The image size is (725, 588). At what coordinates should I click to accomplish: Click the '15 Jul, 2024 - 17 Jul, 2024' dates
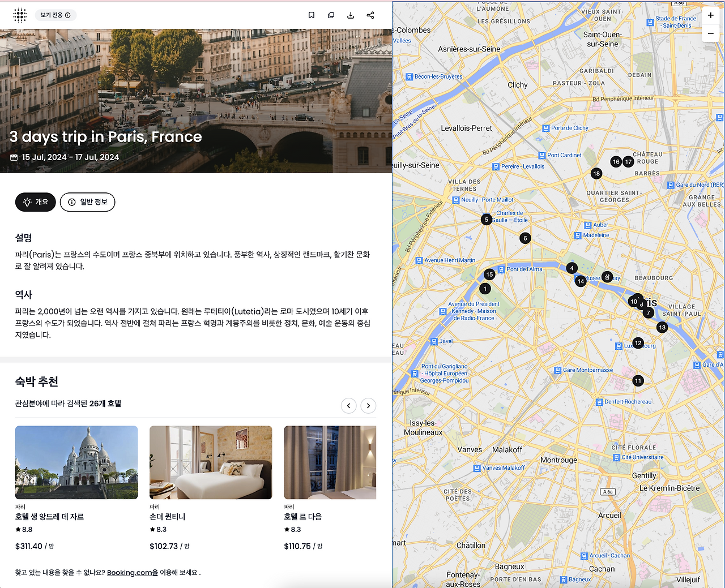[x=71, y=157]
